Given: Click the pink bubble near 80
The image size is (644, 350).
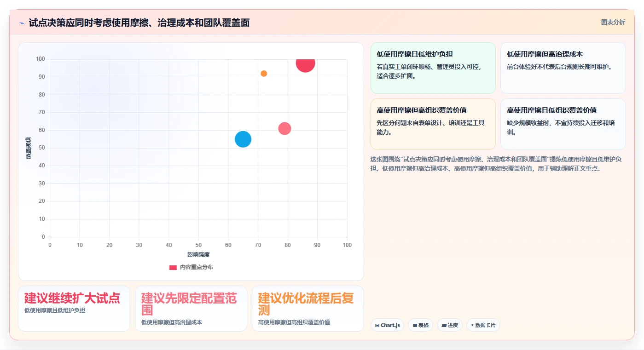Looking at the screenshot, I should coord(284,128).
